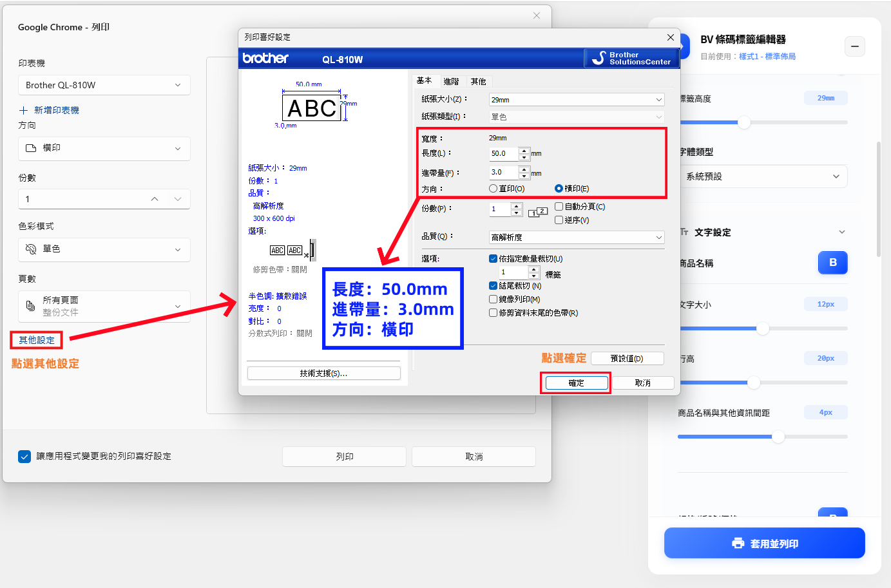Enable the reverse order (逆序) checkbox

559,220
